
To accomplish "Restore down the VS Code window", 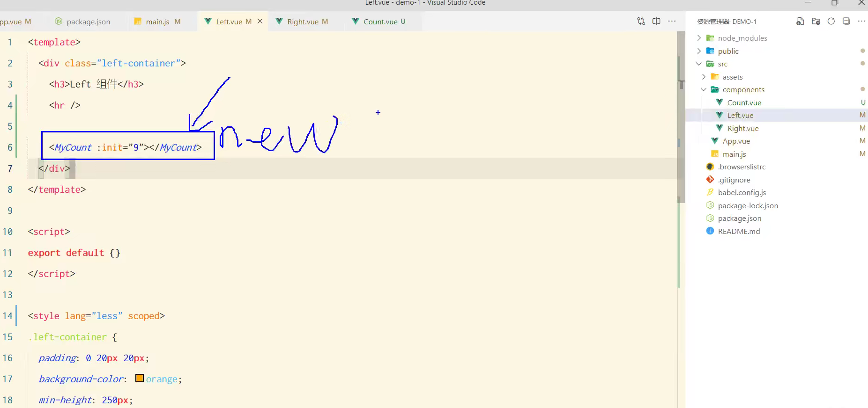I will (835, 3).
